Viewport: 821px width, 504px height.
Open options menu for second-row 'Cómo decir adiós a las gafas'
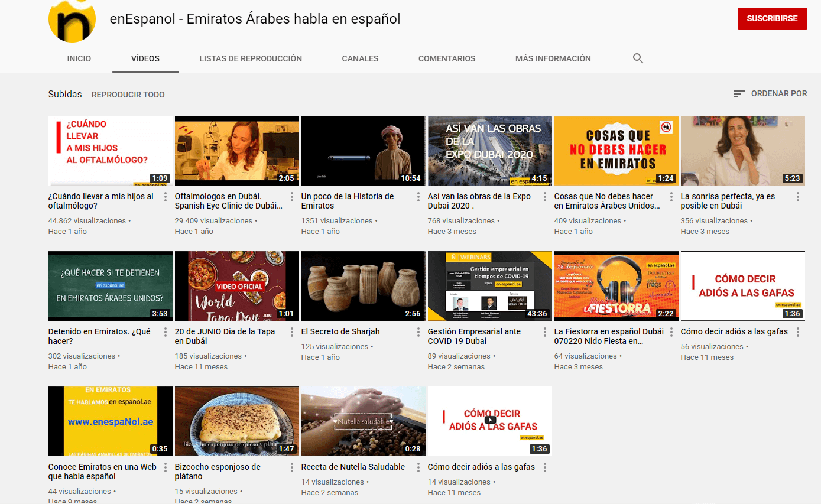tap(798, 332)
